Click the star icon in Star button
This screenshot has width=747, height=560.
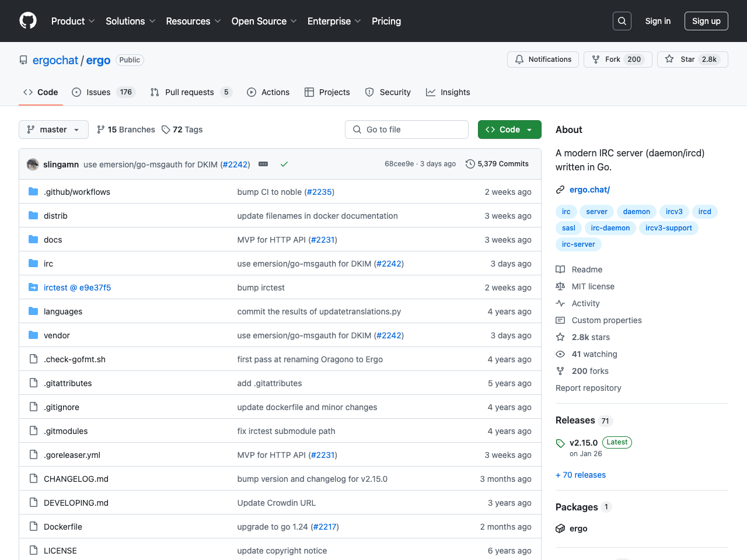pyautogui.click(x=669, y=60)
